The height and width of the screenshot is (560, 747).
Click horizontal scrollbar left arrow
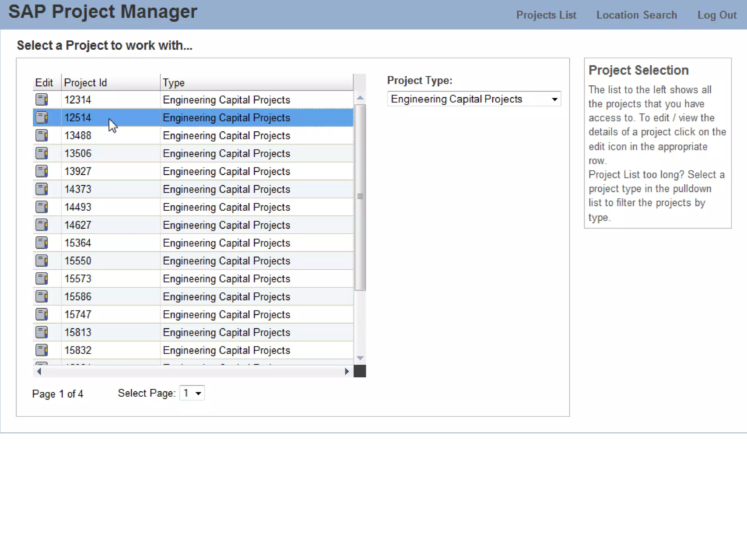coord(39,371)
